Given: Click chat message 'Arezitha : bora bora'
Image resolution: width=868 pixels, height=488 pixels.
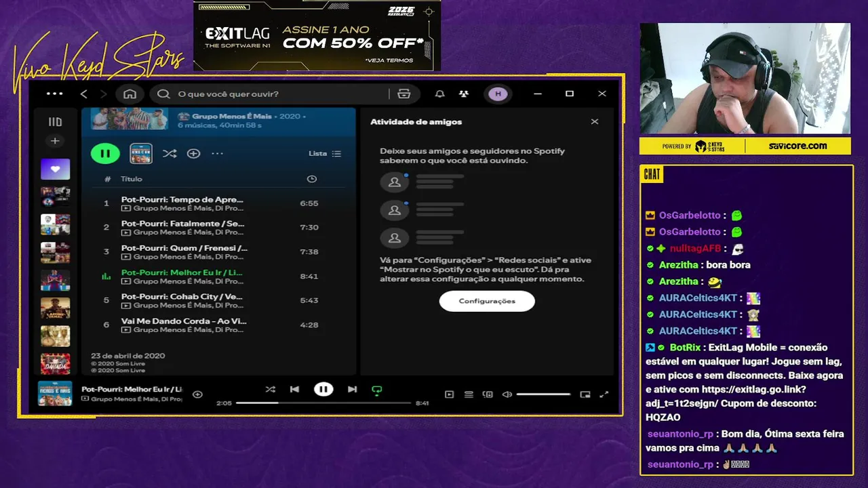Looking at the screenshot, I should click(x=705, y=265).
